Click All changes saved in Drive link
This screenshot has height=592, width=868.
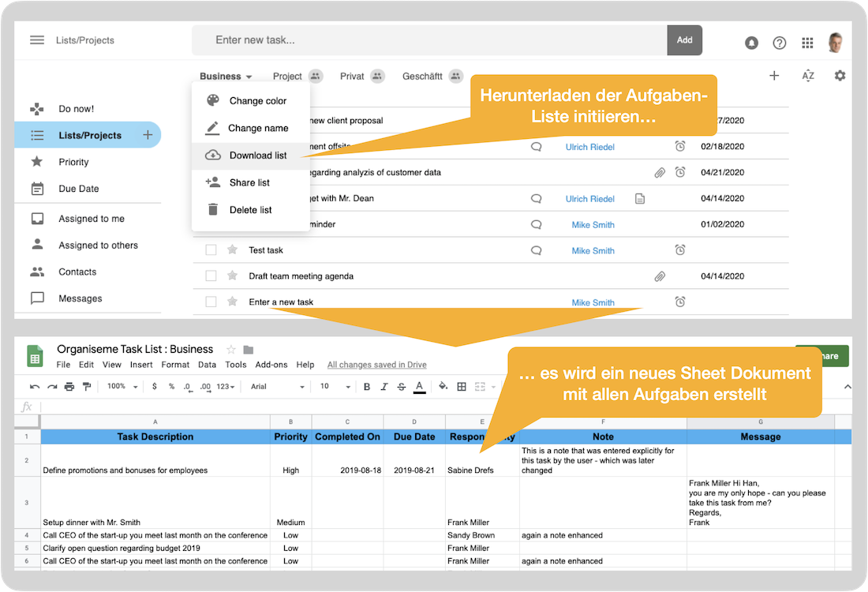(377, 365)
